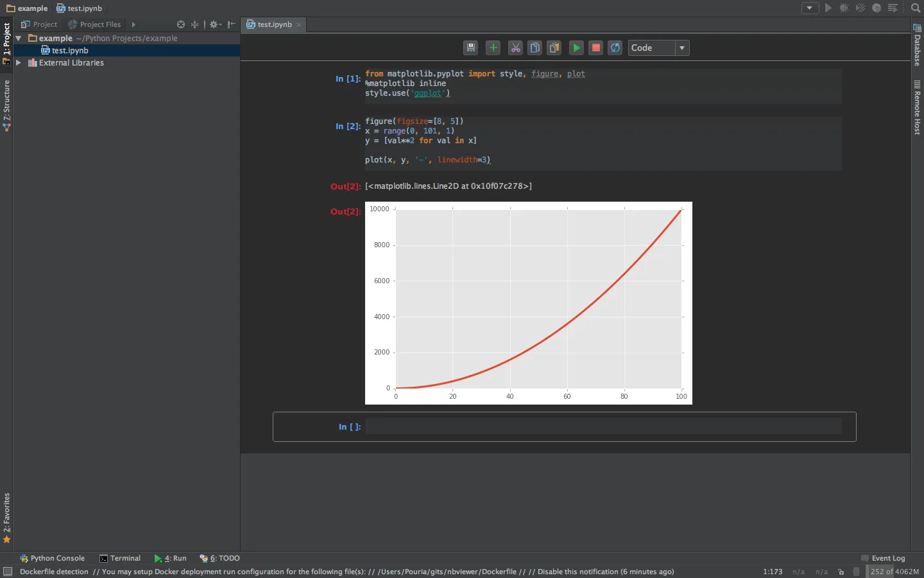Run the current cell with green play
The width and height of the screenshot is (924, 578).
576,48
